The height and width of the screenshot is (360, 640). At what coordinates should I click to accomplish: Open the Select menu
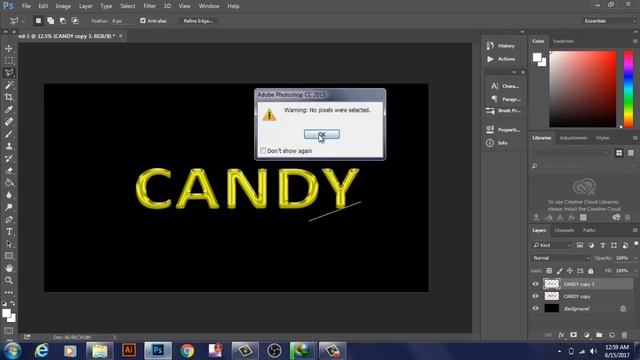[127, 6]
